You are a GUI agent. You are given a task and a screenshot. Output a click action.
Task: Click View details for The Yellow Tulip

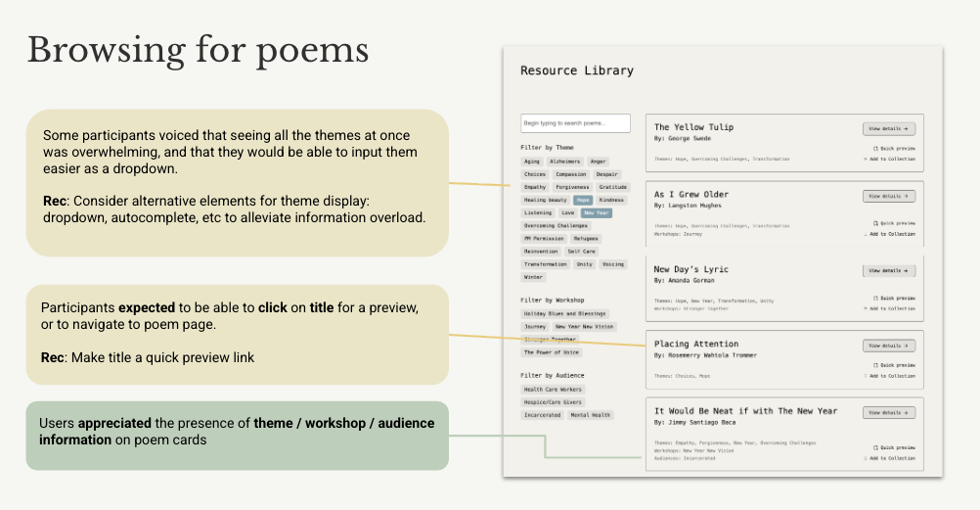[x=889, y=128]
